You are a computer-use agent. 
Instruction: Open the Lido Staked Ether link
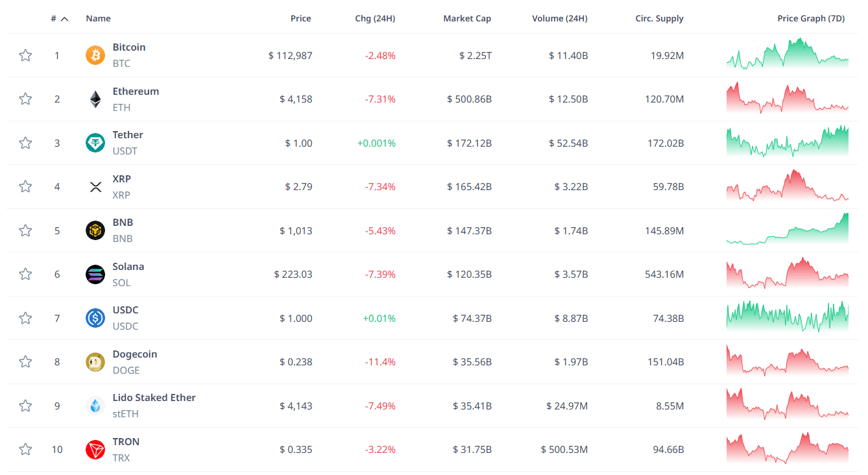tap(154, 398)
